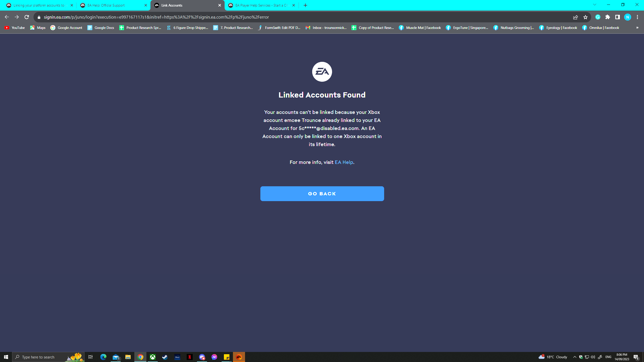644x362 pixels.
Task: Click the taskbar search box
Action: [x=48, y=357]
